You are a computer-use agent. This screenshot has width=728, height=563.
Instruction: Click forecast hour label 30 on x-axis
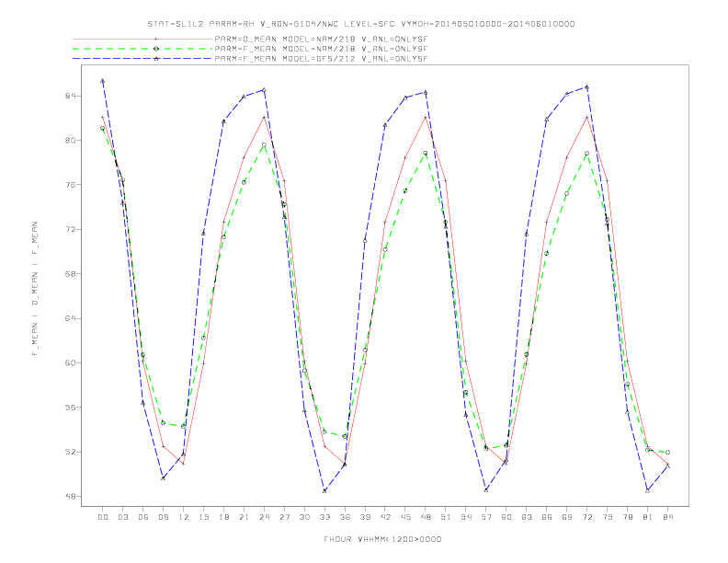[304, 517]
